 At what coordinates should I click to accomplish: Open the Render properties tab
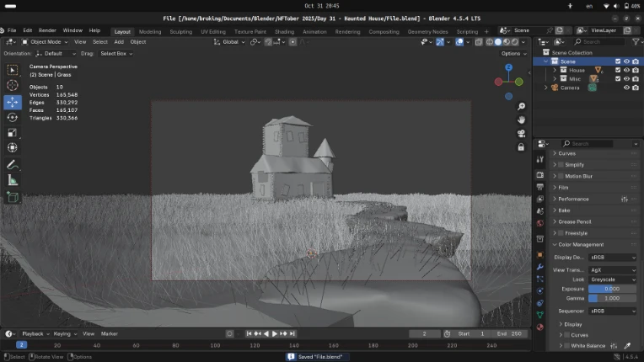540,175
